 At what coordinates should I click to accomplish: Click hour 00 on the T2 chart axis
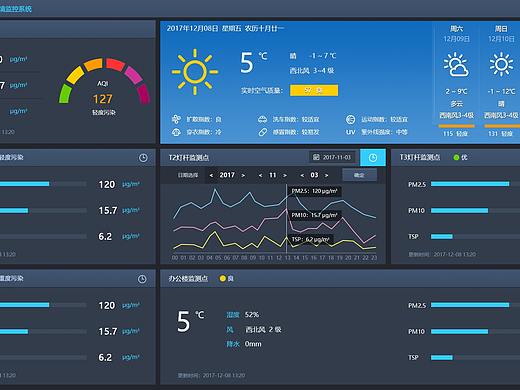tap(175, 258)
